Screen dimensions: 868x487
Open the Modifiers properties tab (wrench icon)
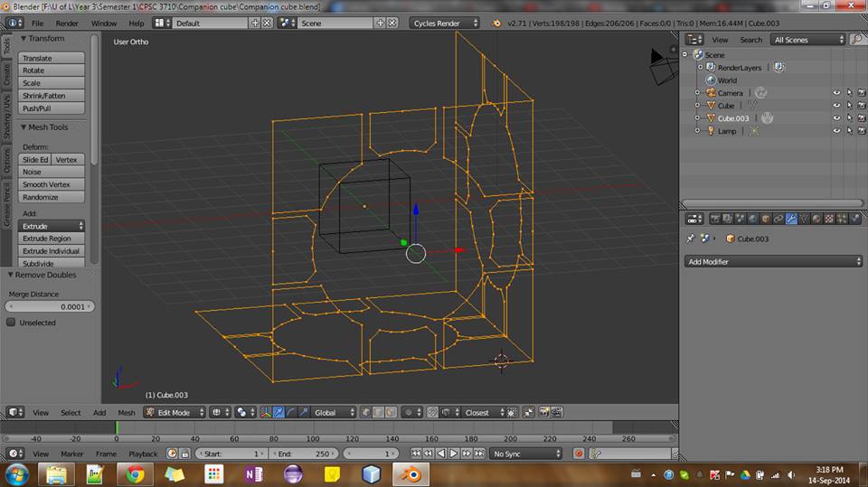click(x=792, y=219)
